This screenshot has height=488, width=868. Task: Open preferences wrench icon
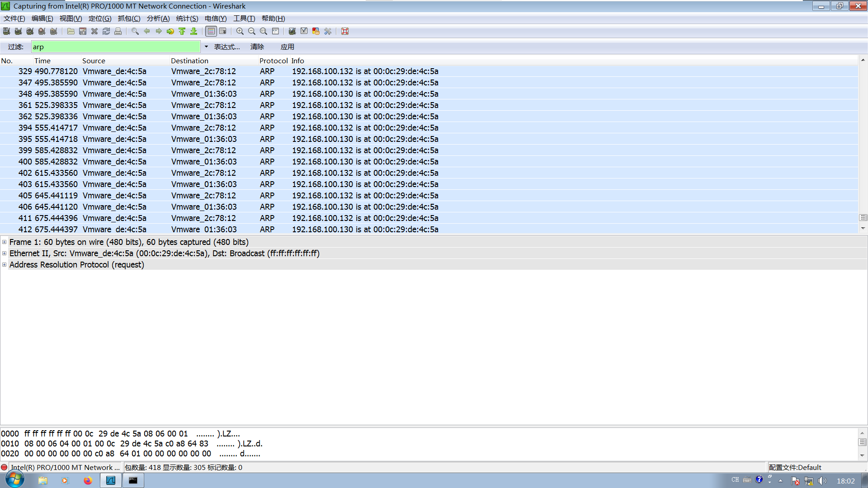tap(328, 31)
